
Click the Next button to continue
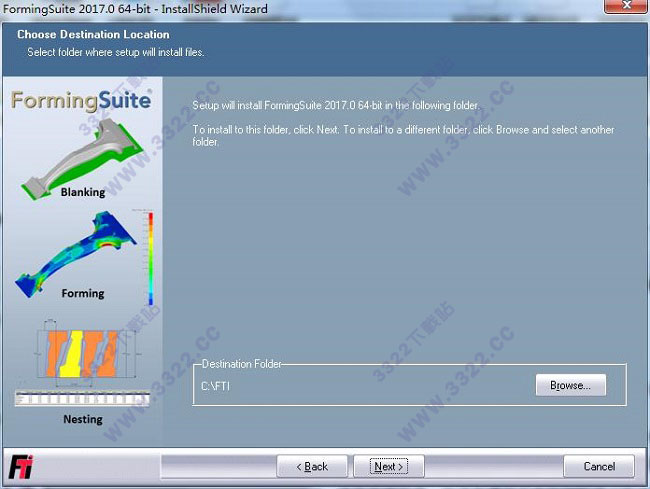(x=388, y=466)
